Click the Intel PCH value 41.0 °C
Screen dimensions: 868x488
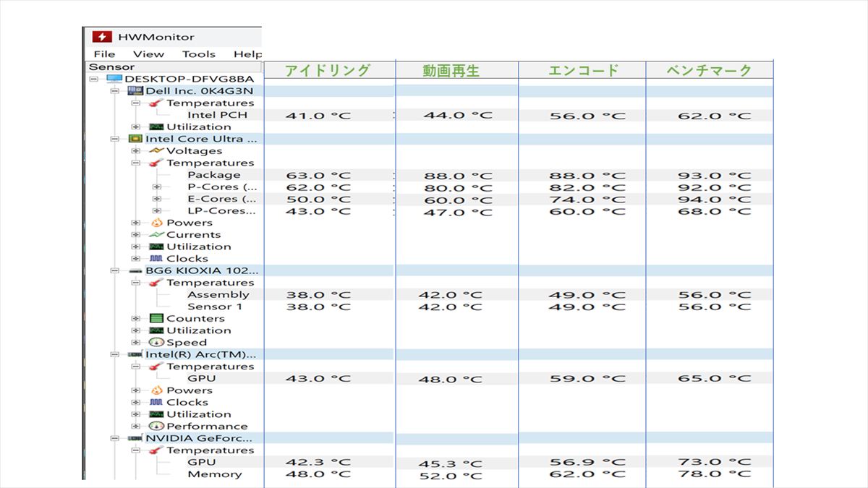pyautogui.click(x=318, y=116)
